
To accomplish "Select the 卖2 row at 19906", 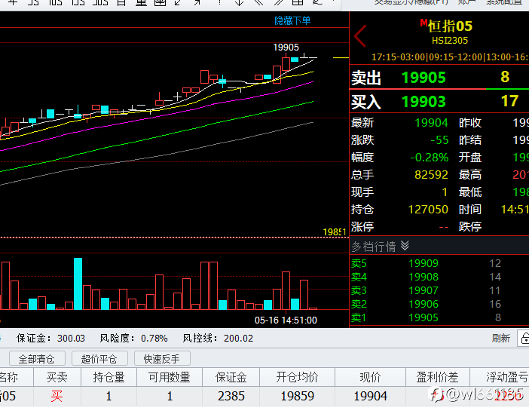I will tap(439, 304).
